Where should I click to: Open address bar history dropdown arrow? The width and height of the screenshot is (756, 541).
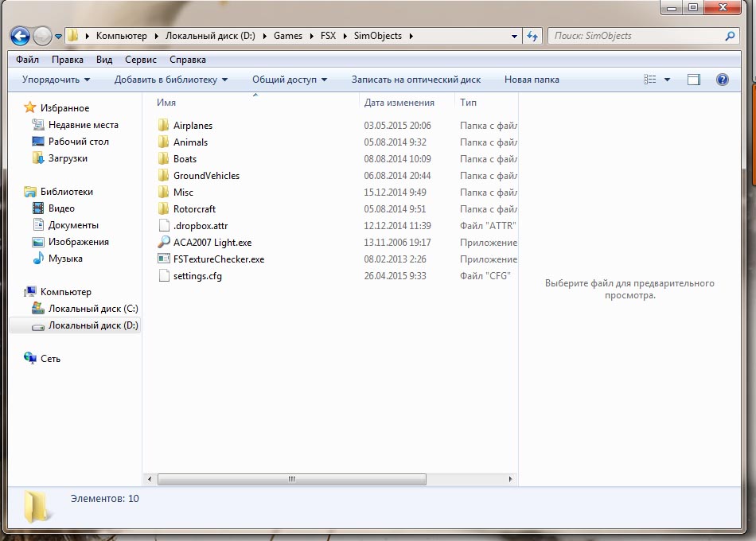point(515,36)
